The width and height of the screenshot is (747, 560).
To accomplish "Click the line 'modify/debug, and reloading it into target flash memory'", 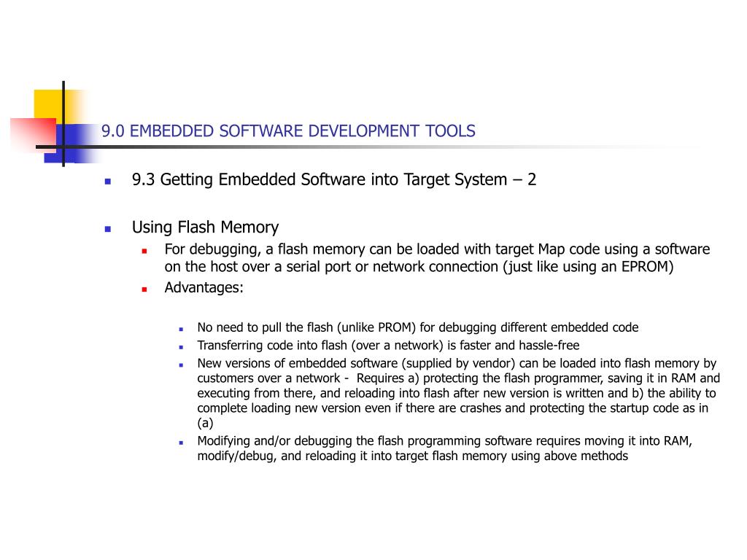I will 413,456.
